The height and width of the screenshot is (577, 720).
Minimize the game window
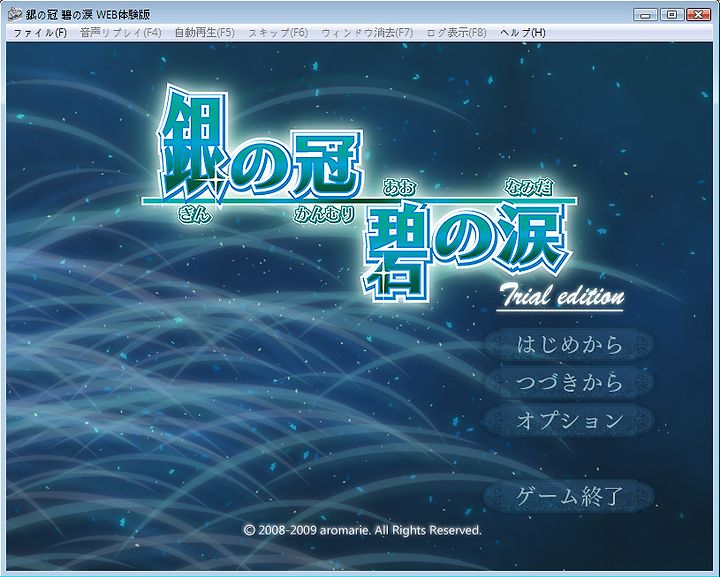645,15
